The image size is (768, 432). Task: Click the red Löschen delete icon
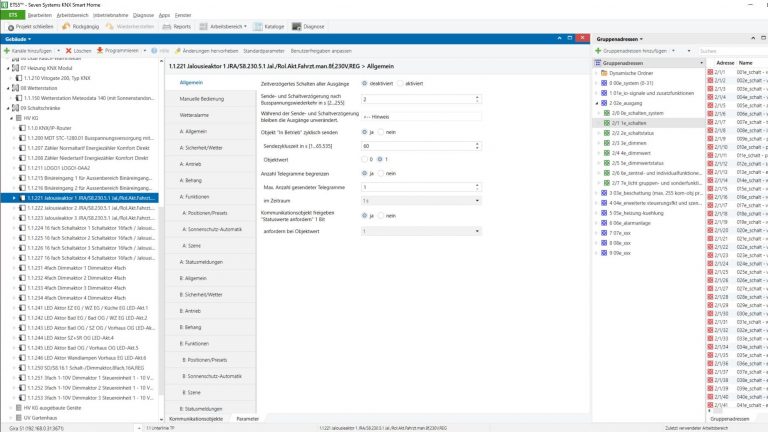click(x=68, y=49)
